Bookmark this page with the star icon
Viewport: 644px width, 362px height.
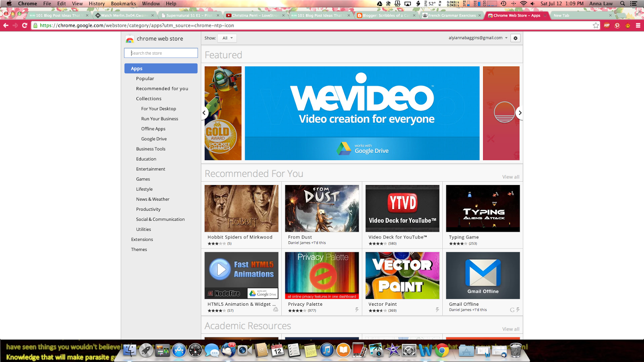(596, 25)
